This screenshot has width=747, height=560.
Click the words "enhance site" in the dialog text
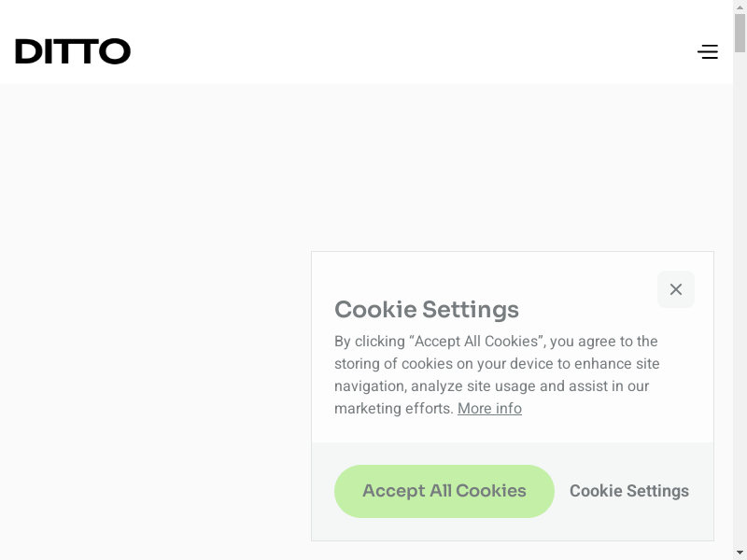pos(617,364)
